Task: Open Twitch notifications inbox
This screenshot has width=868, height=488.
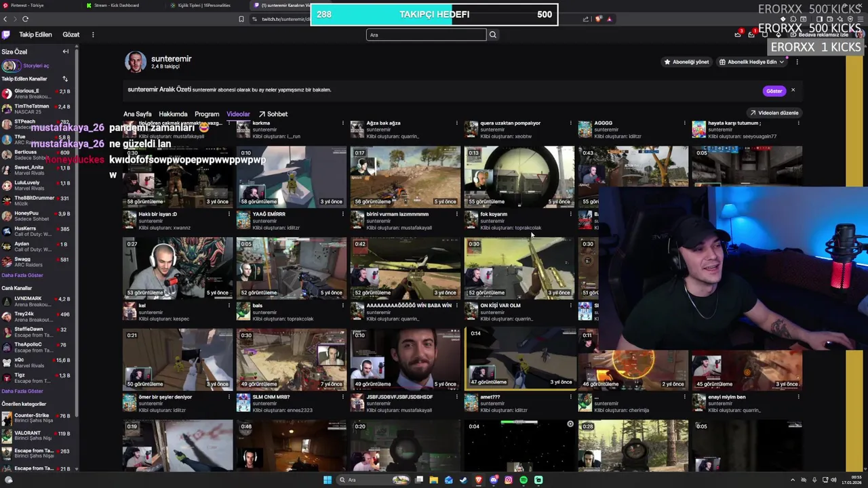Action: [751, 35]
